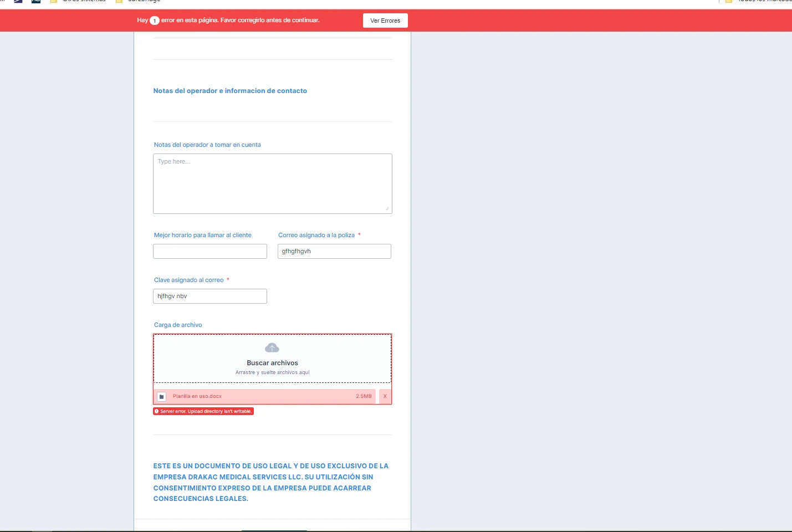Click the Mejor horario para llamar field
Image resolution: width=792 pixels, height=532 pixels.
point(210,251)
